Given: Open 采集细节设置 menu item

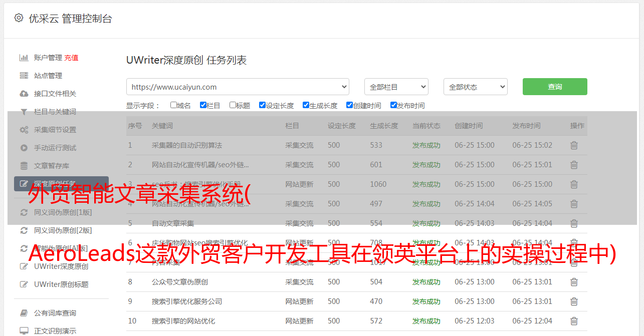Looking at the screenshot, I should click(x=55, y=130).
